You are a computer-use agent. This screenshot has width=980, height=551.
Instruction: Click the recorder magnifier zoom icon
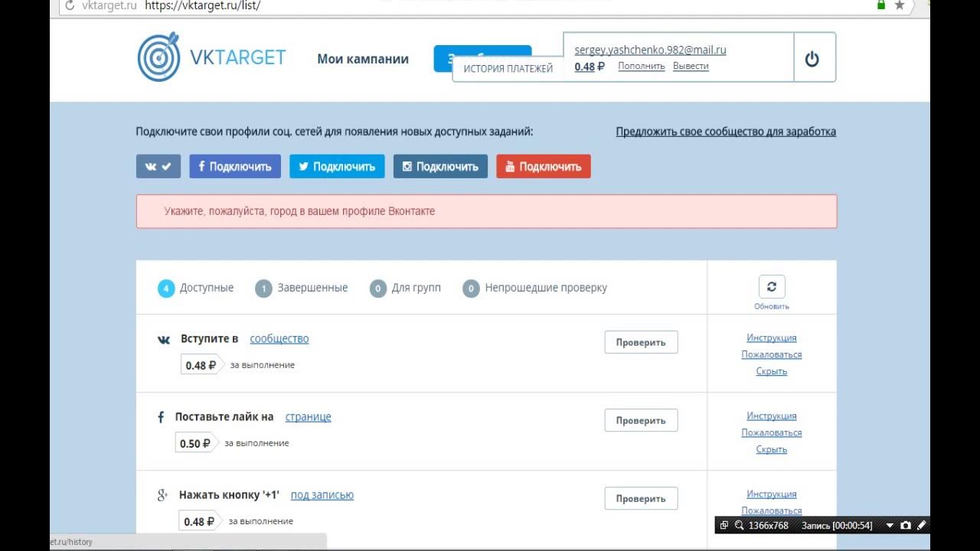pos(740,526)
